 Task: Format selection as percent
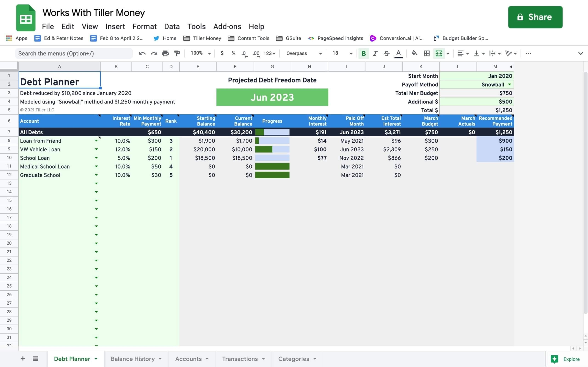[233, 53]
